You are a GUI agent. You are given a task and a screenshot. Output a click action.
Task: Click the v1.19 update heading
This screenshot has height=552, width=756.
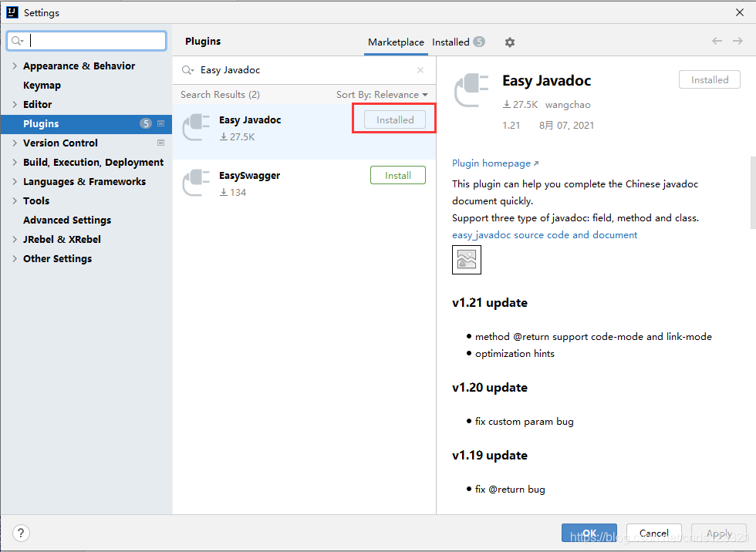click(489, 456)
